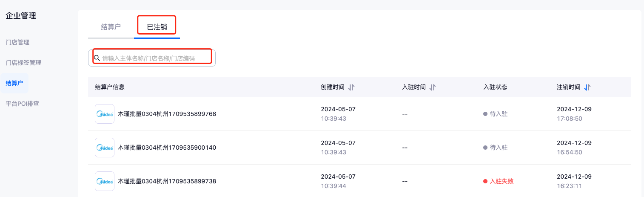This screenshot has width=644, height=197.
Task: Click Midea logo of 木槿批量0304杭州1709535900140
Action: point(105,148)
